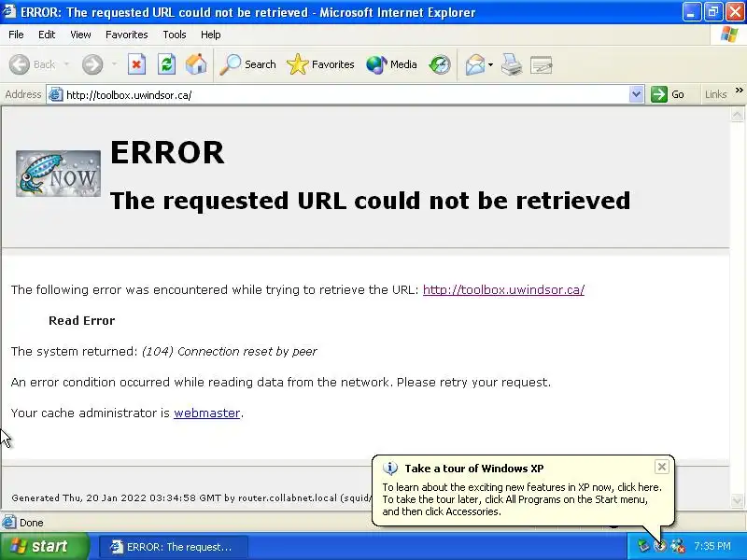Refresh the page with green arrows icon

[167, 64]
